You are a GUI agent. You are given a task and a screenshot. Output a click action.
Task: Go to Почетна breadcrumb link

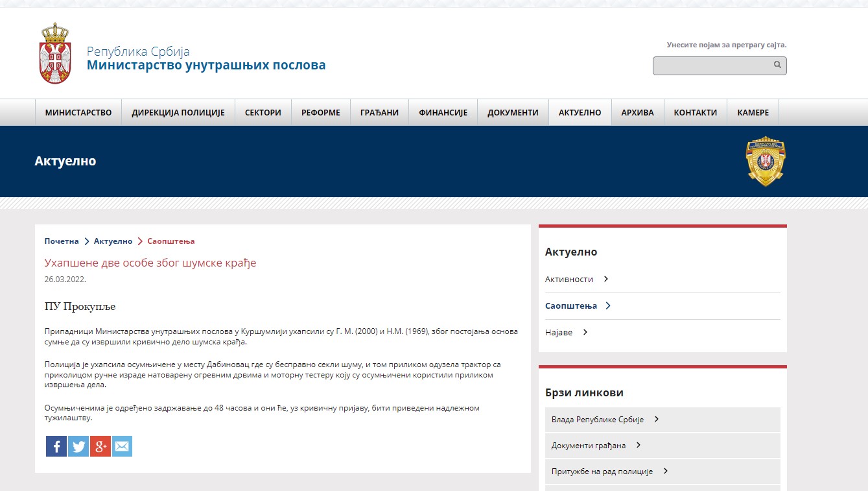(x=62, y=241)
